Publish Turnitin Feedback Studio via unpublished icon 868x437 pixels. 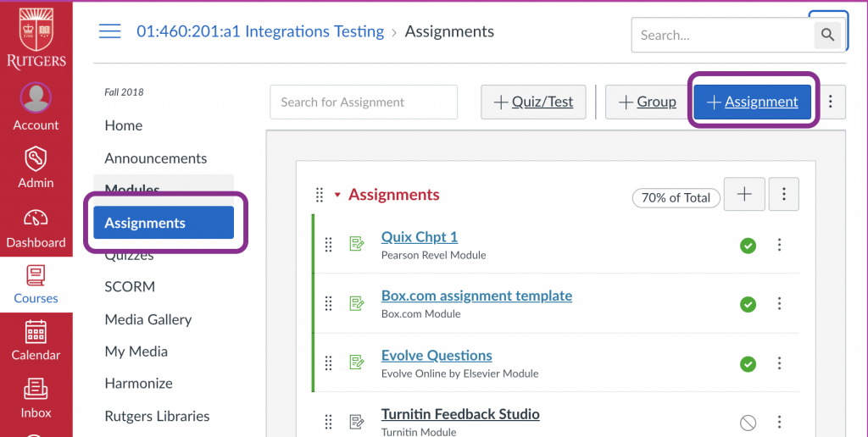point(748,423)
